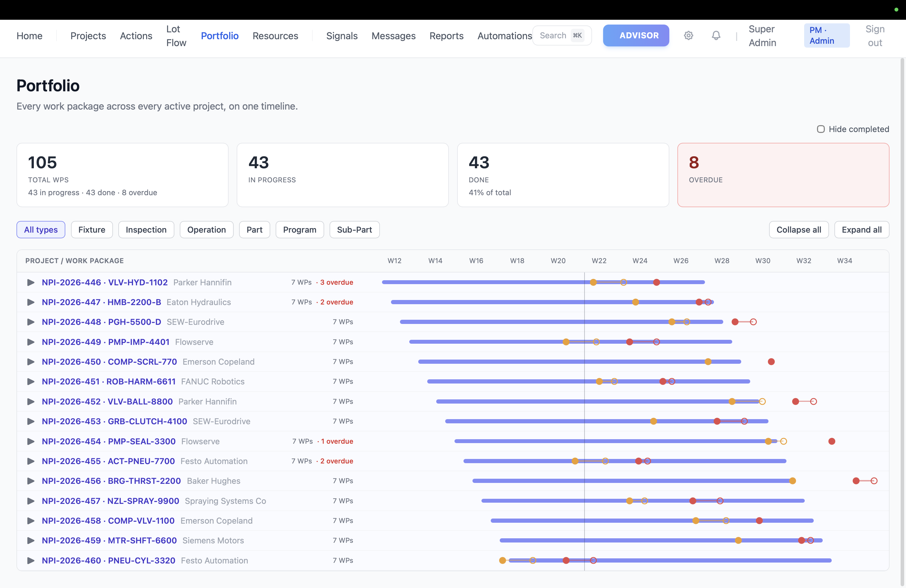
Task: Open project link NPI-2026-460 · PNEU-CYL-3320
Action: [108, 561]
